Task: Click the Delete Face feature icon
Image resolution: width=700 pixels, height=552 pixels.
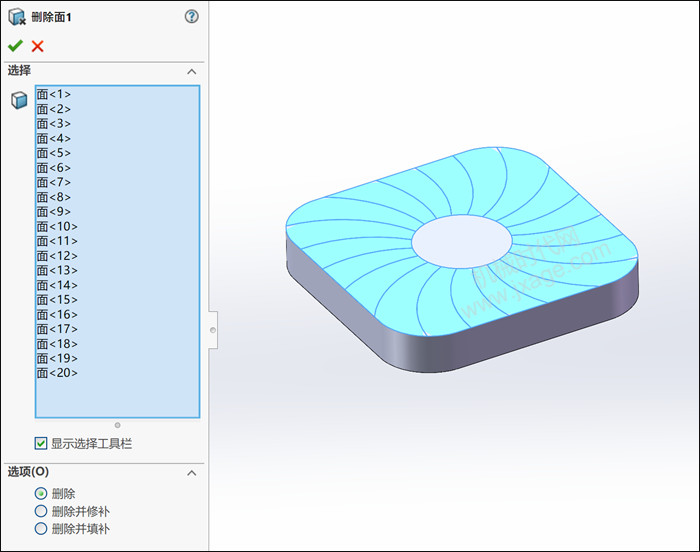Action: click(x=17, y=17)
